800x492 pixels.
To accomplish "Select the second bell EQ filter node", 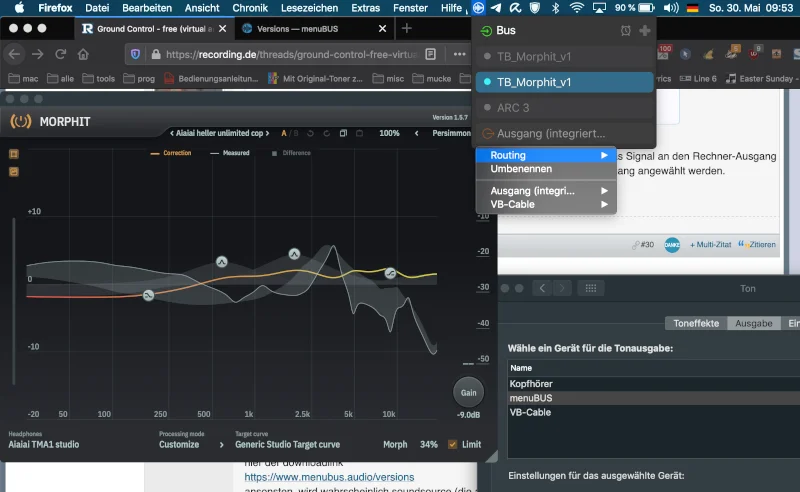I will pyautogui.click(x=294, y=254).
